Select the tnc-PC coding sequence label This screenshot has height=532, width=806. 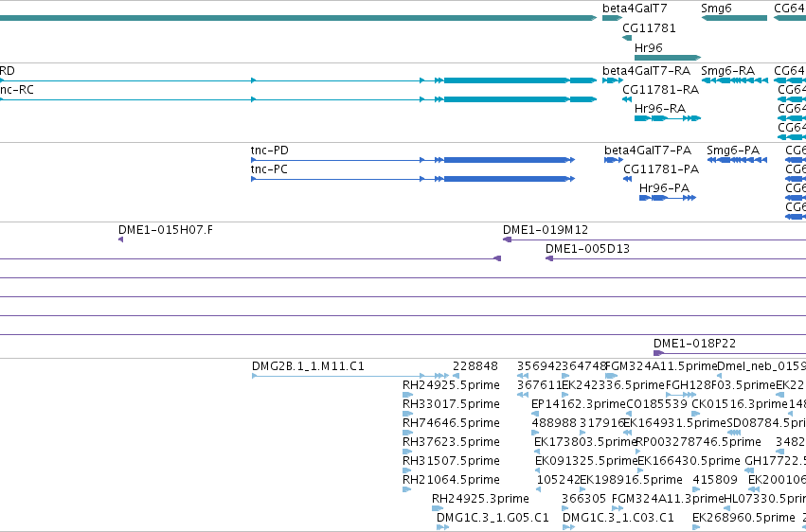pos(269,169)
